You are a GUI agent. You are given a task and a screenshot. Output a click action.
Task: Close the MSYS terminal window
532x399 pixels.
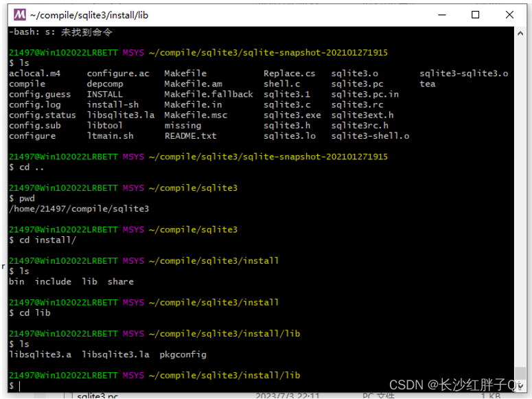[509, 15]
